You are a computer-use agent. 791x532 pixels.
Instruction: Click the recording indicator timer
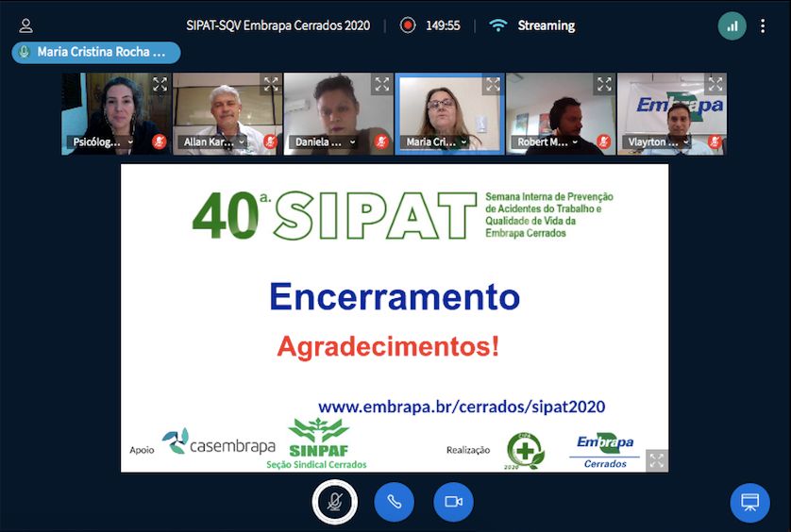pyautogui.click(x=430, y=25)
